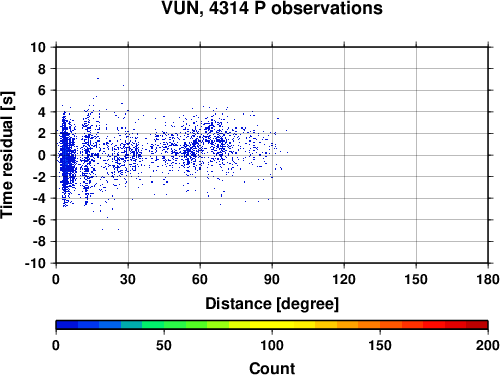Click colorbar tick label 50
500x375 pixels.
[x=164, y=345]
